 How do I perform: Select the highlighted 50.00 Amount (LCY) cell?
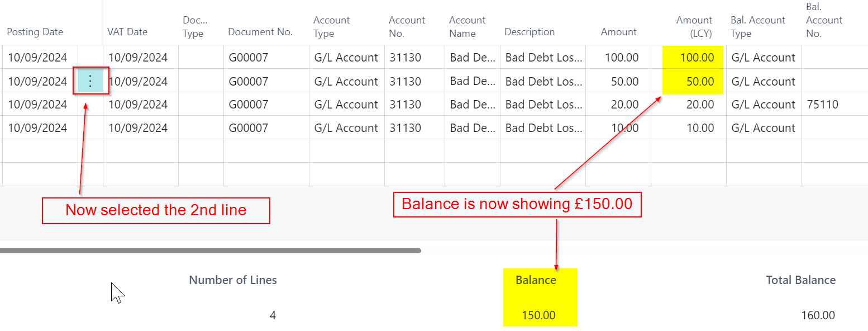click(700, 82)
